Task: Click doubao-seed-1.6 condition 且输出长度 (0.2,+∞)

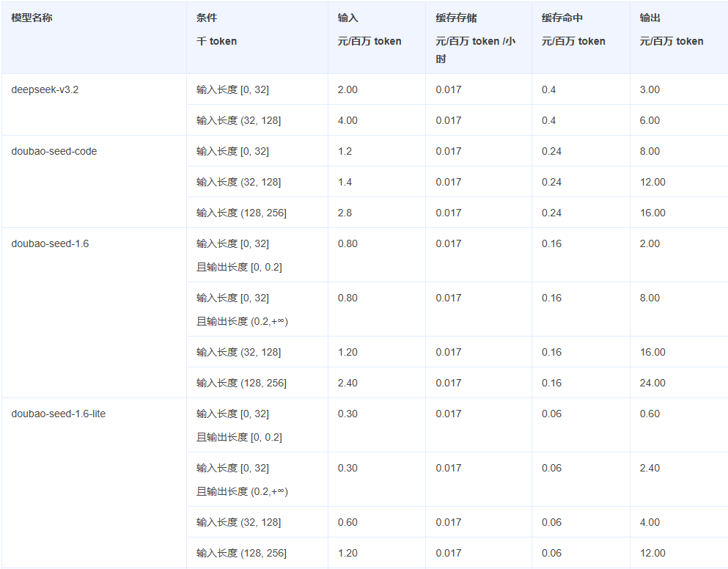Action: click(x=242, y=321)
